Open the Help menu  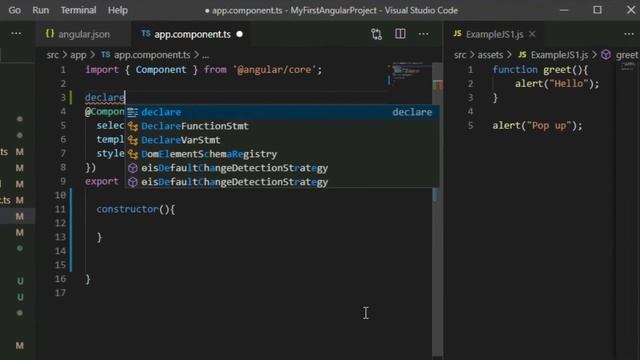pos(118,10)
